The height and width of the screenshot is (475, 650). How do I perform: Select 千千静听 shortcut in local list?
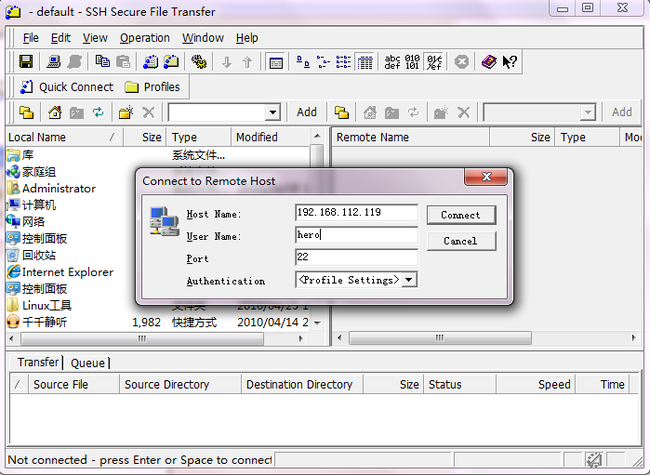(36, 322)
